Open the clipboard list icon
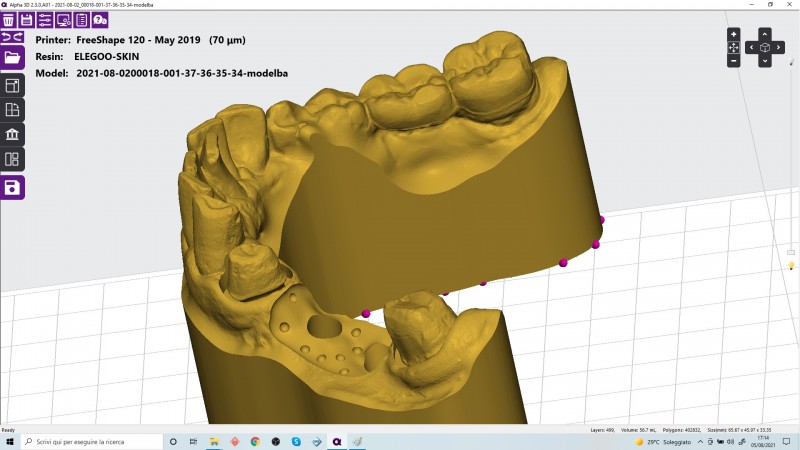800x450 pixels. pyautogui.click(x=82, y=20)
